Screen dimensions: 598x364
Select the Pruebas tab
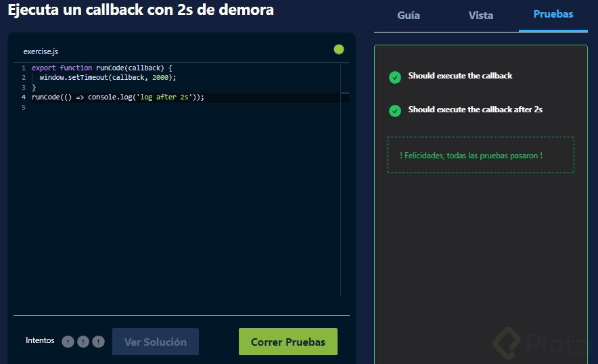(x=553, y=14)
